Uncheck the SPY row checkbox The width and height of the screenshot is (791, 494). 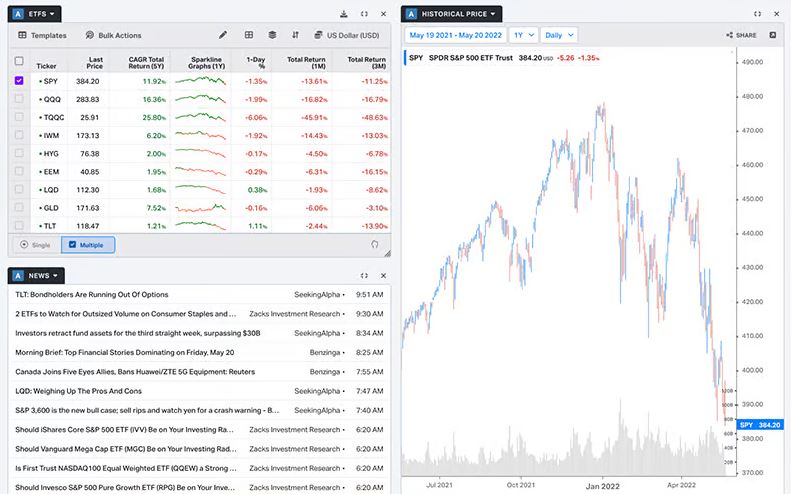(19, 81)
